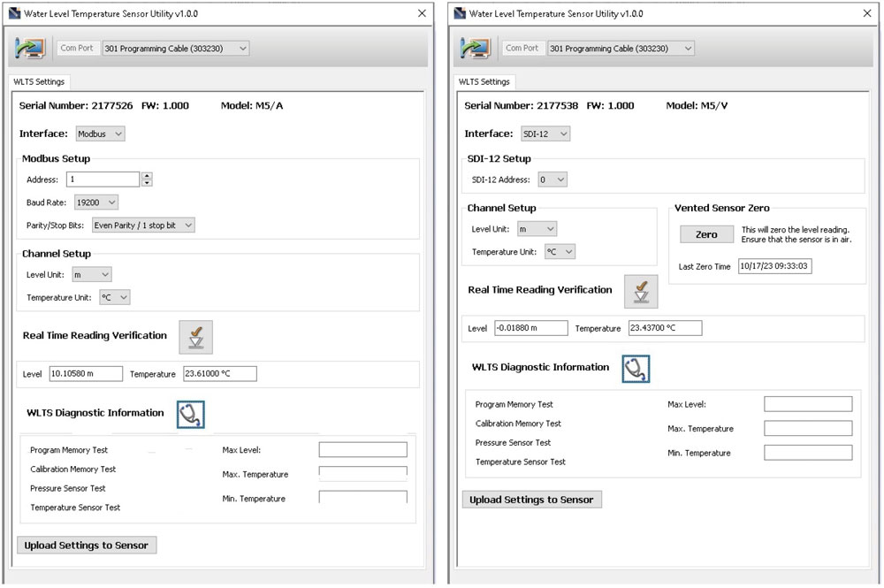The image size is (884, 588).
Task: Click Upload Settings to Sensor in M5/A window
Action: coord(87,546)
